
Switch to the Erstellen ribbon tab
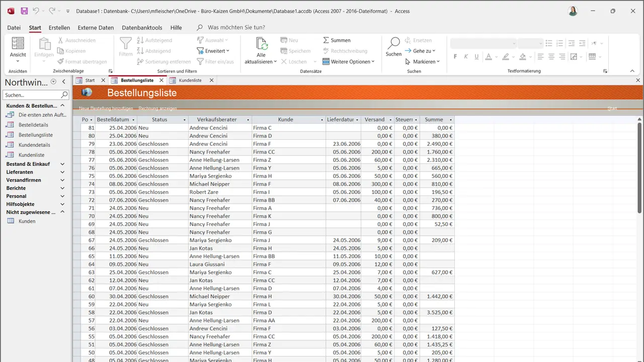click(59, 28)
